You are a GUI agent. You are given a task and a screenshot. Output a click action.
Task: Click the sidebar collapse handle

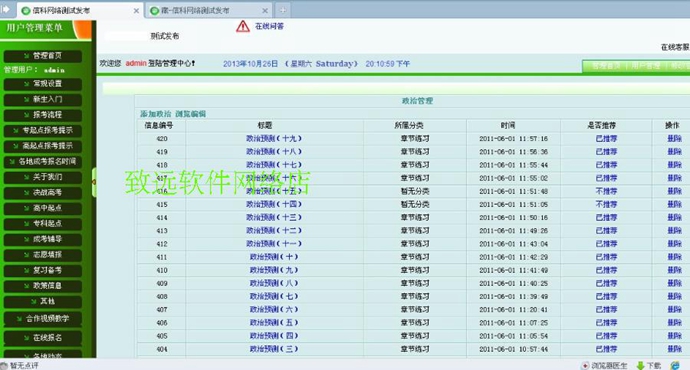tap(94, 182)
